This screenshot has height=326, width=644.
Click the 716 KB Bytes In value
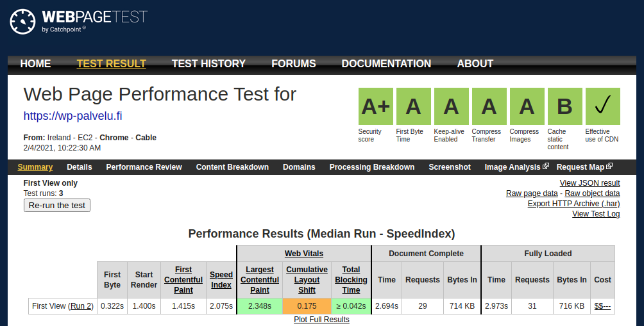[572, 306]
